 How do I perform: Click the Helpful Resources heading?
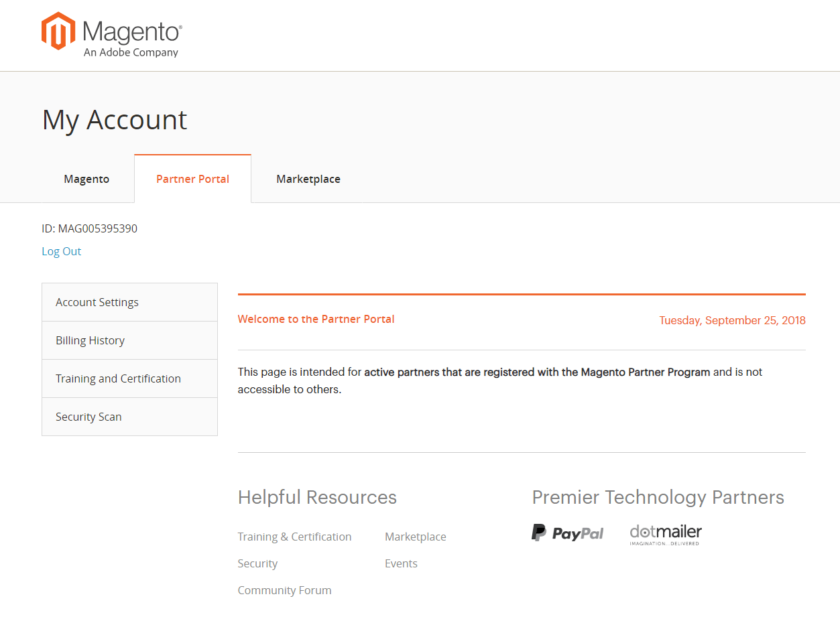(x=317, y=497)
